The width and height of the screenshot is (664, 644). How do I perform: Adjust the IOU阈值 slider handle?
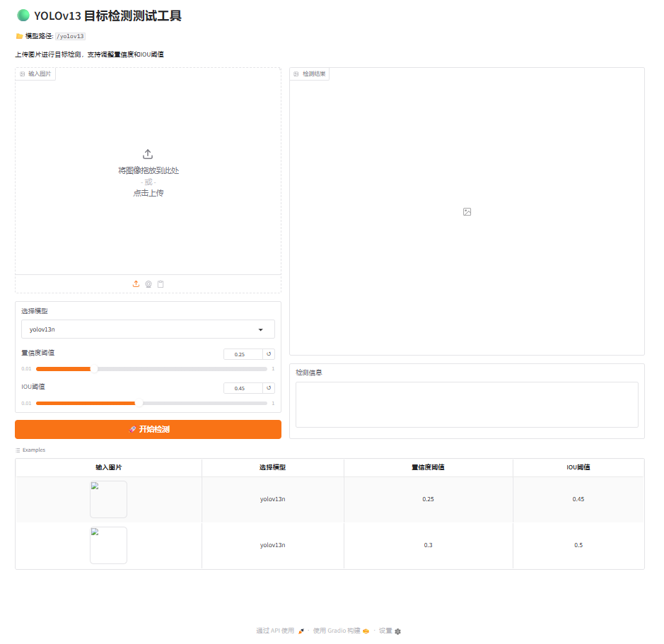(139, 403)
